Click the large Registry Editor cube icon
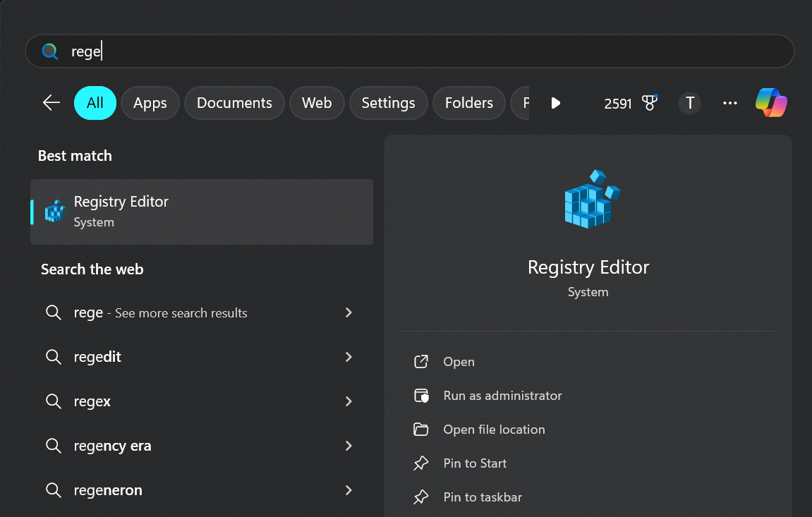Viewport: 812px width, 517px height. [x=591, y=199]
